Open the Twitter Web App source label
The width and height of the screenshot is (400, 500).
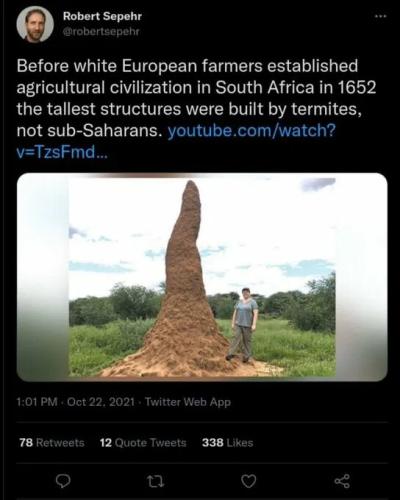point(188,402)
